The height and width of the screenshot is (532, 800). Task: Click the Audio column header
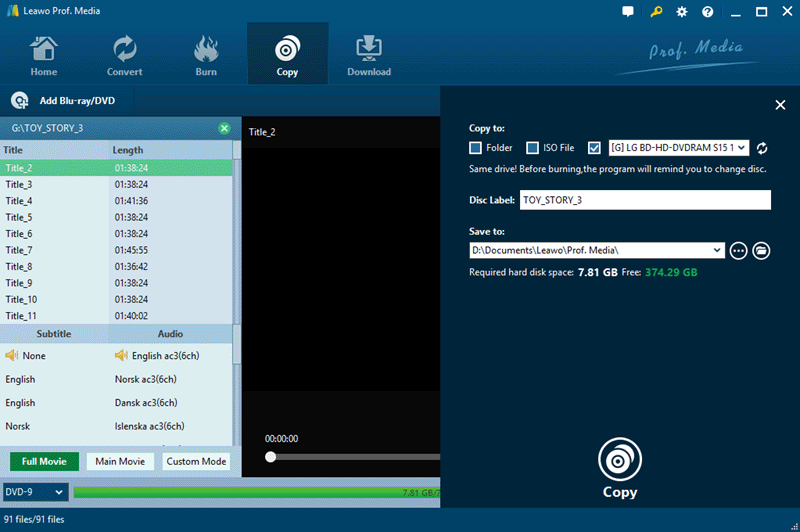point(170,334)
